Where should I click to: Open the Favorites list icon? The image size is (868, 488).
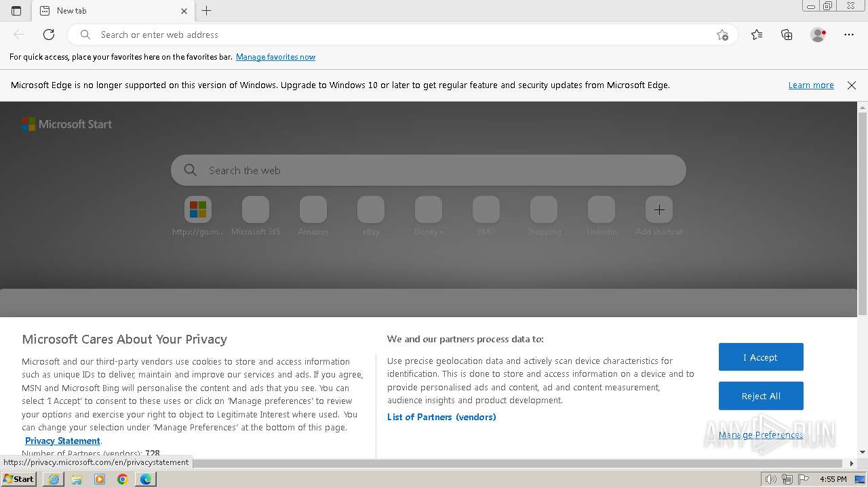coord(757,35)
